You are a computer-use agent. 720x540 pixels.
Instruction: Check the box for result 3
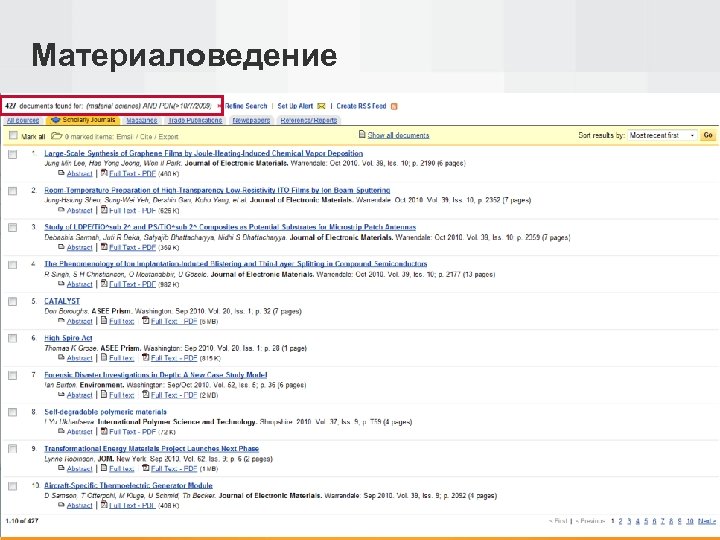12,228
